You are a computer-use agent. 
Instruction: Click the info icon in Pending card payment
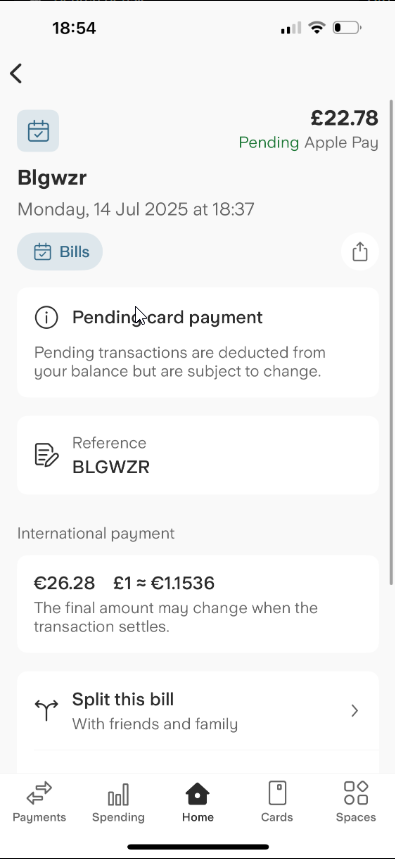pyautogui.click(x=46, y=317)
